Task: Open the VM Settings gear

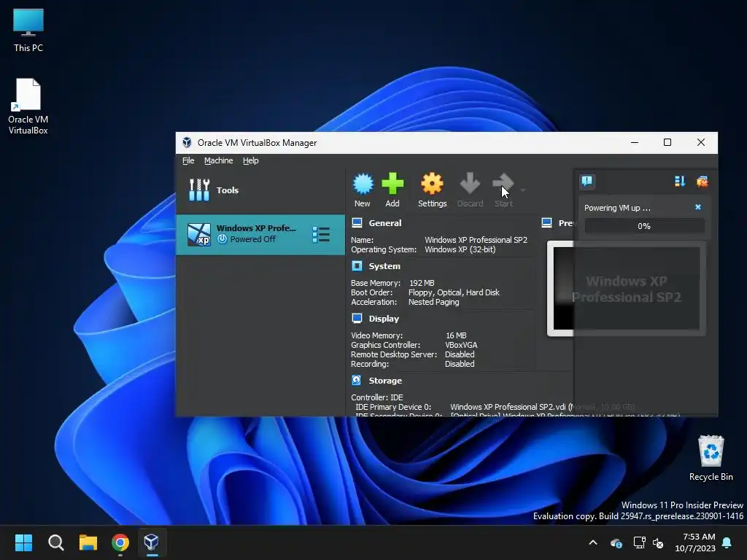Action: [x=432, y=190]
